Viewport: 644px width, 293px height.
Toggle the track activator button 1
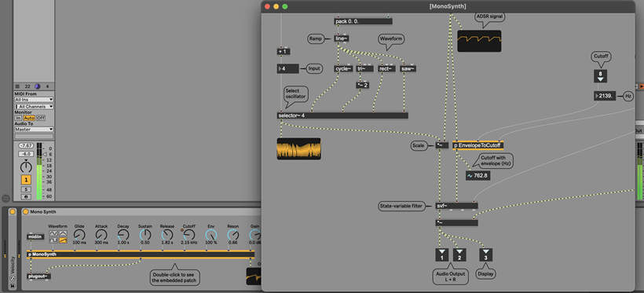26,180
